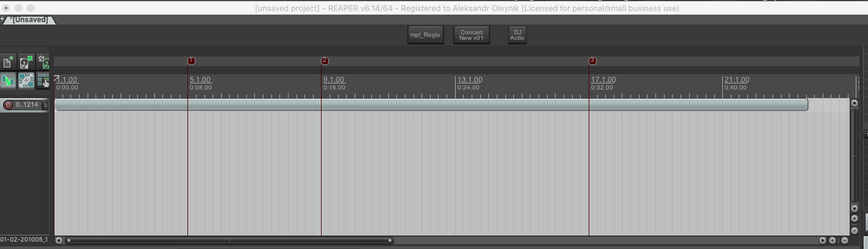Click the Concert New v01 button
This screenshot has height=249, width=868.
point(472,35)
